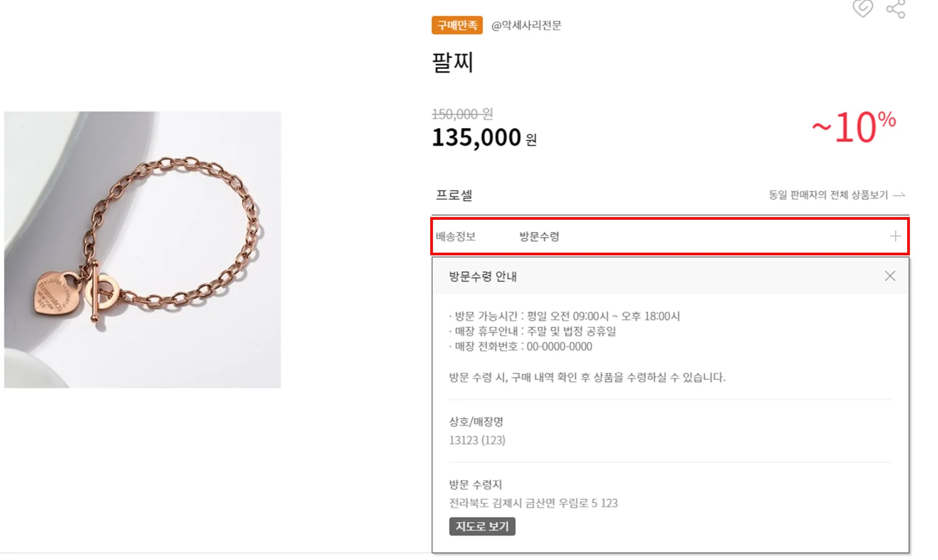Add the bracelet to the wishlist with the heart icon
The height and width of the screenshot is (560, 938).
(x=863, y=8)
